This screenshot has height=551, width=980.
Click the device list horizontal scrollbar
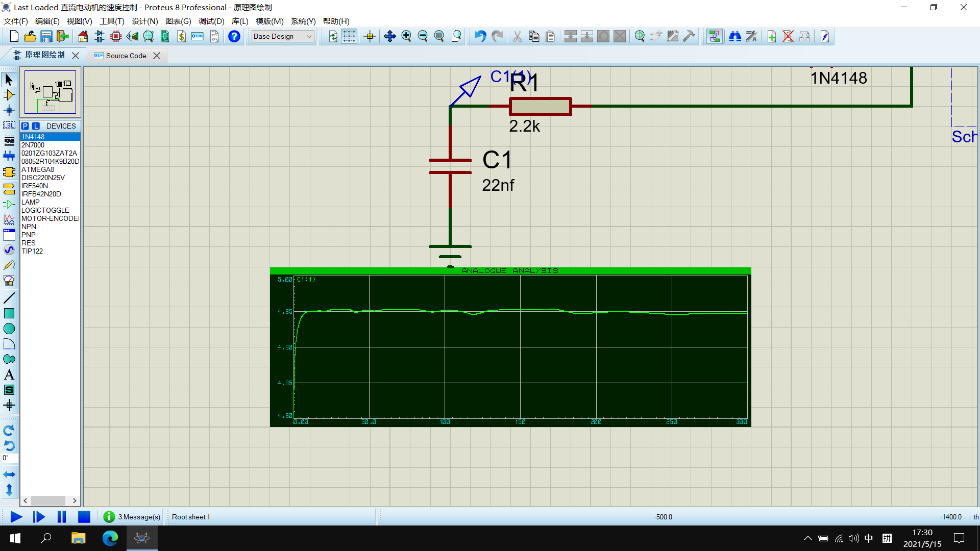coord(50,501)
